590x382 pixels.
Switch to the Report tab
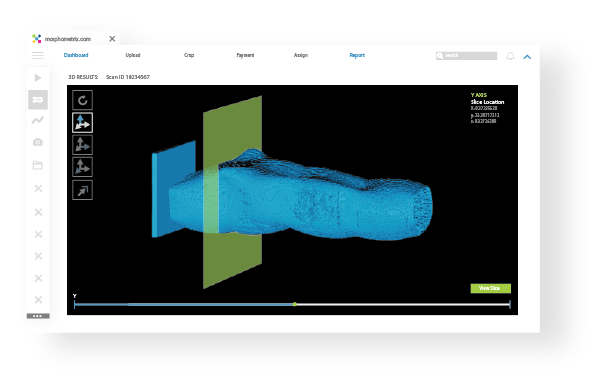pos(357,55)
